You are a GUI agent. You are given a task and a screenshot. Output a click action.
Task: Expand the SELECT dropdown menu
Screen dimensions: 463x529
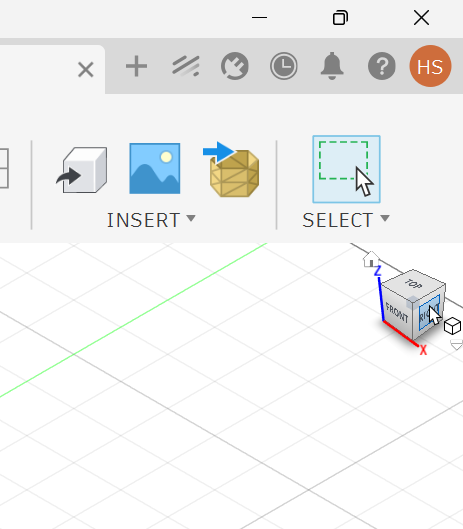point(346,220)
